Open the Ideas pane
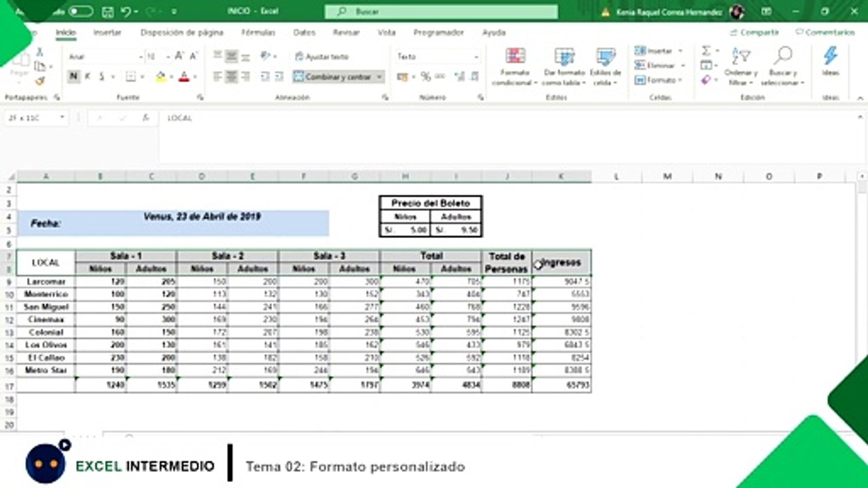 pyautogui.click(x=831, y=61)
